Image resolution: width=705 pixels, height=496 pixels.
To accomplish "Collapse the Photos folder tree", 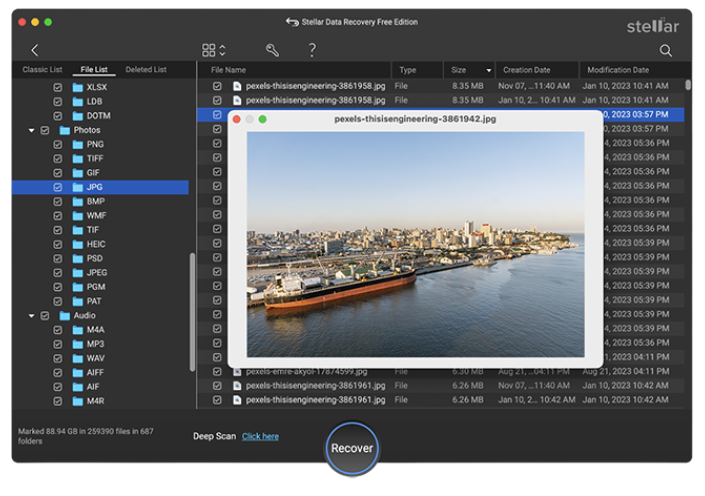I will tap(31, 131).
